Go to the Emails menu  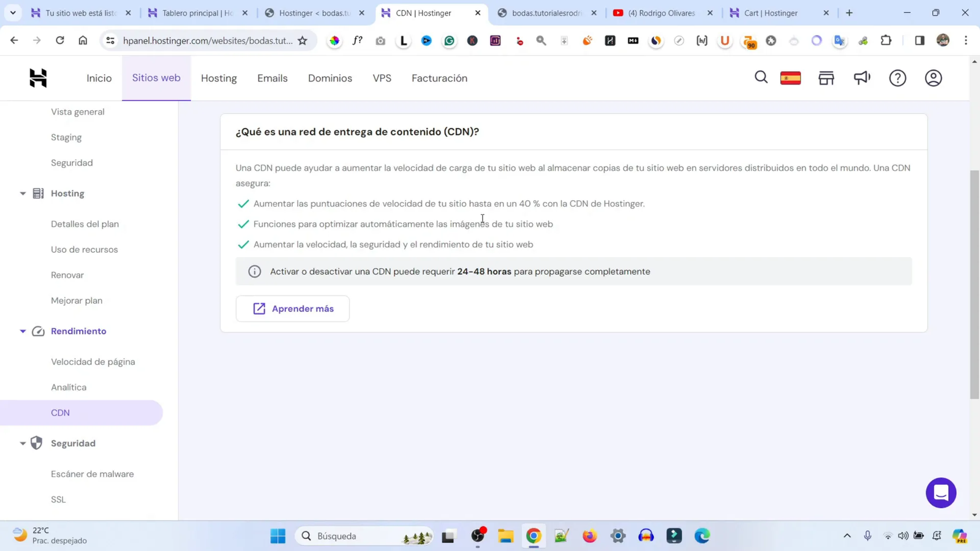273,78
